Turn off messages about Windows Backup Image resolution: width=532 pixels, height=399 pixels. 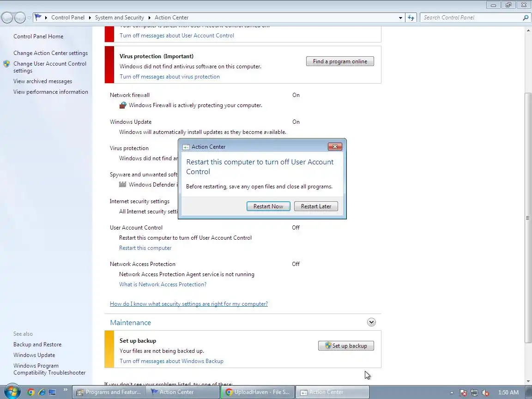pos(171,361)
